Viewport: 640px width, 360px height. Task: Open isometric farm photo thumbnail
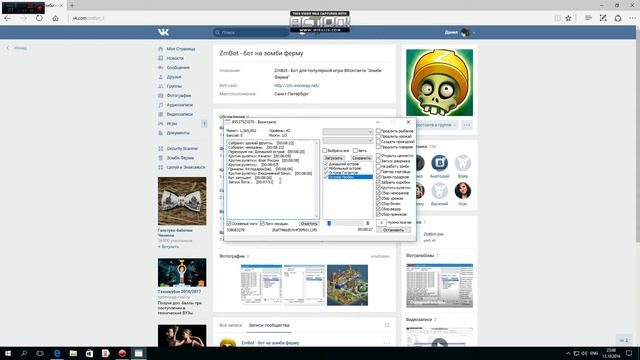click(x=347, y=285)
